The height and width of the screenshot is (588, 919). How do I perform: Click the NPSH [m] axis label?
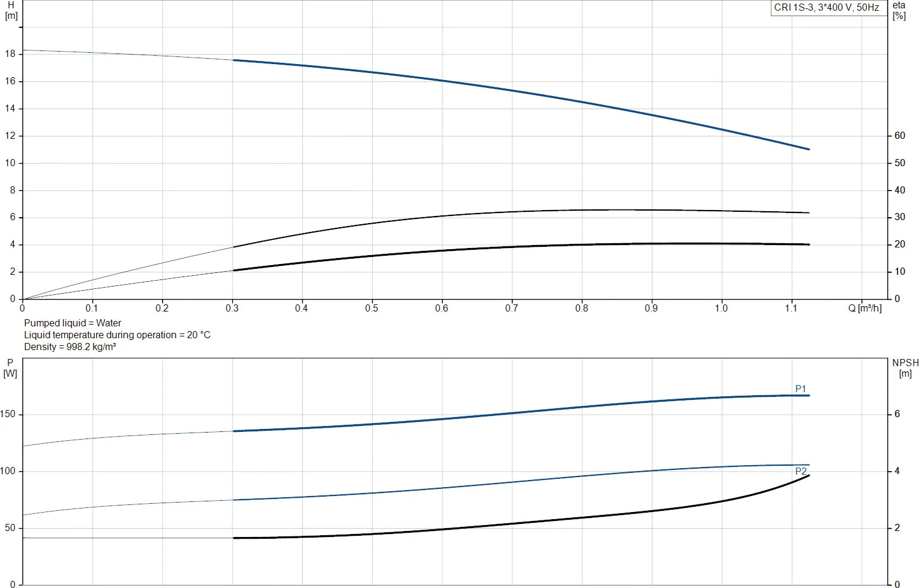(905, 368)
